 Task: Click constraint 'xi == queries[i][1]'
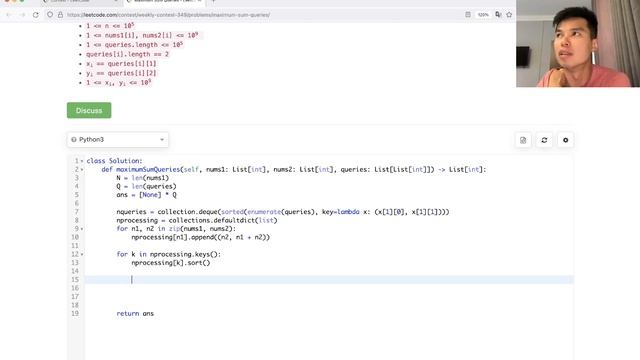(121, 64)
